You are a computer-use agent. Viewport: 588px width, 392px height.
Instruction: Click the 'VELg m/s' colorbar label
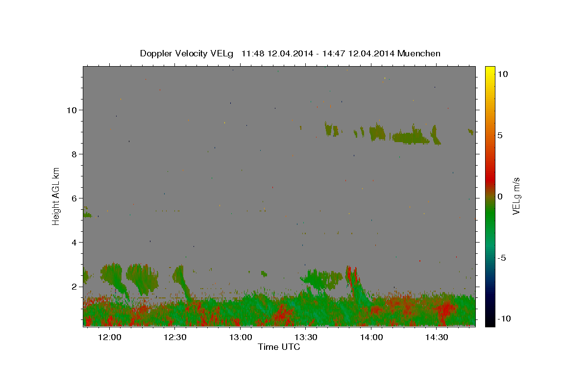(516, 196)
